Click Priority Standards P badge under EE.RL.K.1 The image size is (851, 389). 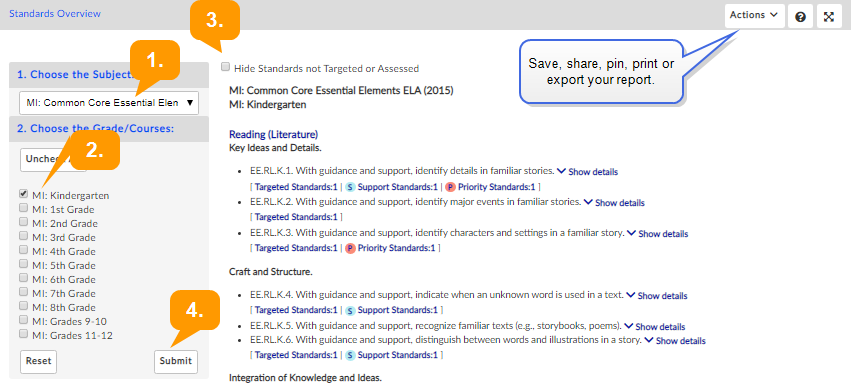[x=450, y=187]
